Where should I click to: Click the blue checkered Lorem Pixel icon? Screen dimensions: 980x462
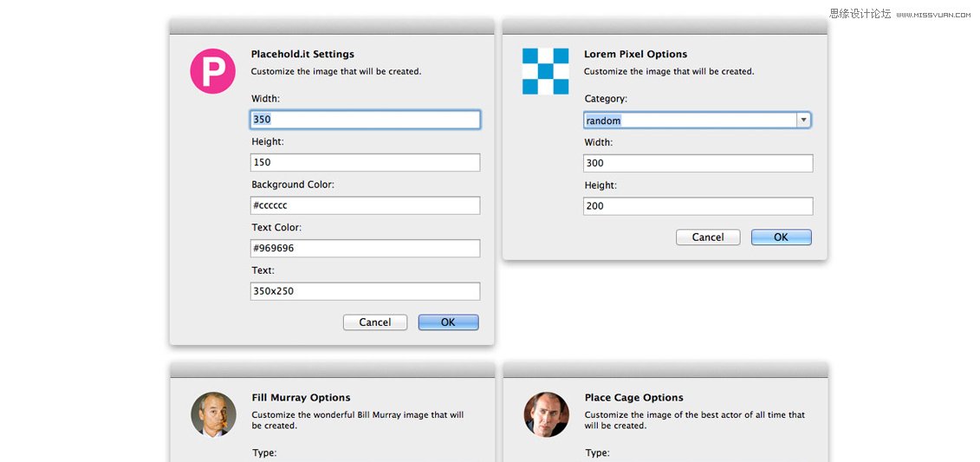[x=545, y=71]
